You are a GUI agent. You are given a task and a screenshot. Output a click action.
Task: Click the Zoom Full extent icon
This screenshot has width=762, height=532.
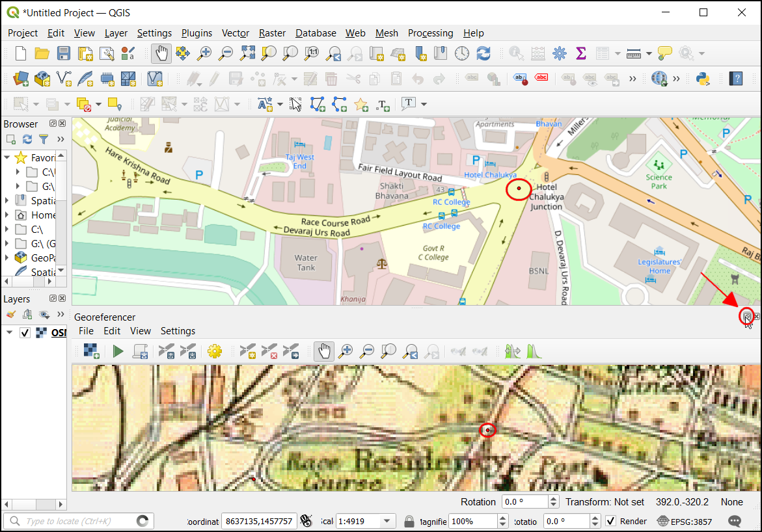[247, 53]
